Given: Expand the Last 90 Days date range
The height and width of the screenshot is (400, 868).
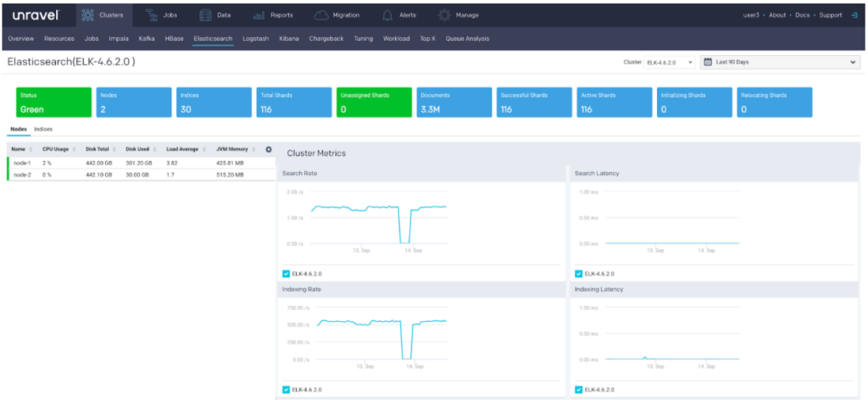Looking at the screenshot, I should (x=781, y=62).
